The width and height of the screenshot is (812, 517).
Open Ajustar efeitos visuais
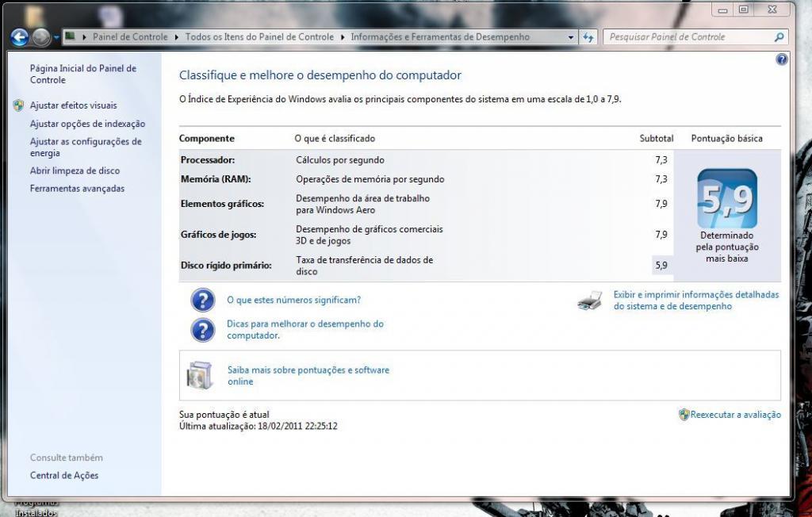[74, 105]
